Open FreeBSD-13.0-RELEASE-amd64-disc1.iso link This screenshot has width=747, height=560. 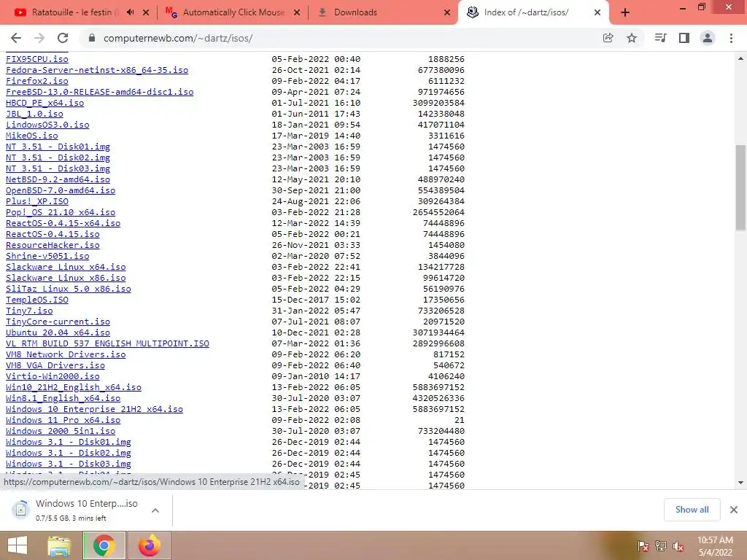99,92
